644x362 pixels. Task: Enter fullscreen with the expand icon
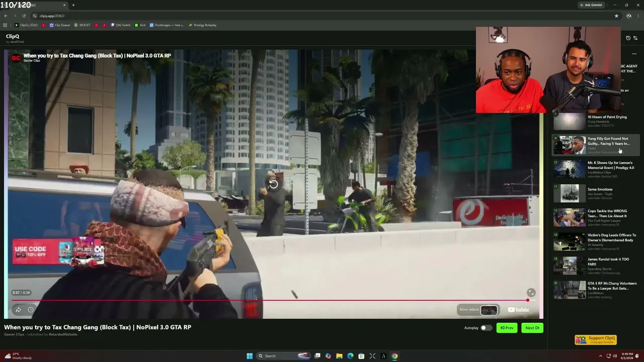531,293
